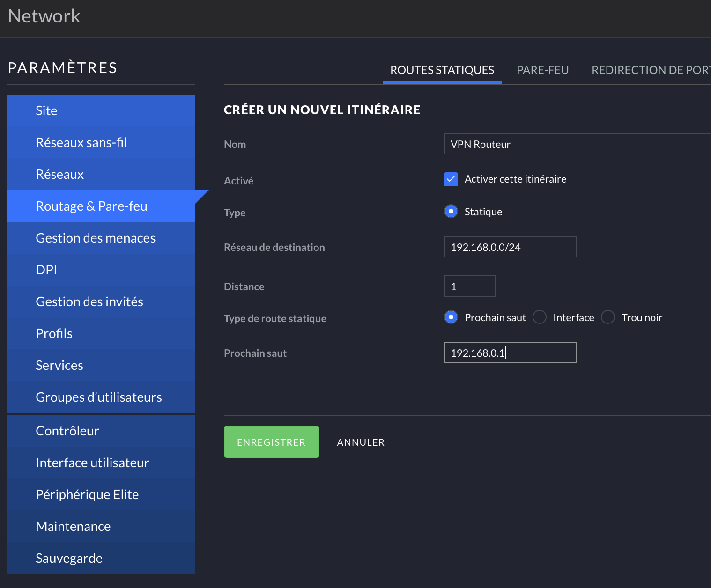Image resolution: width=711 pixels, height=588 pixels.
Task: Click the Enregistrer button
Action: tap(271, 442)
